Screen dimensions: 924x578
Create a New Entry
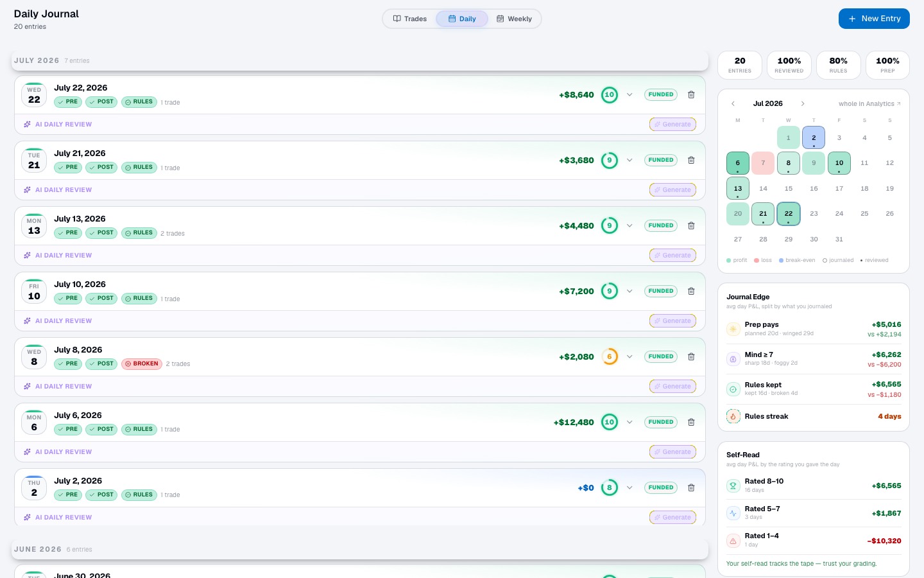[x=874, y=19]
